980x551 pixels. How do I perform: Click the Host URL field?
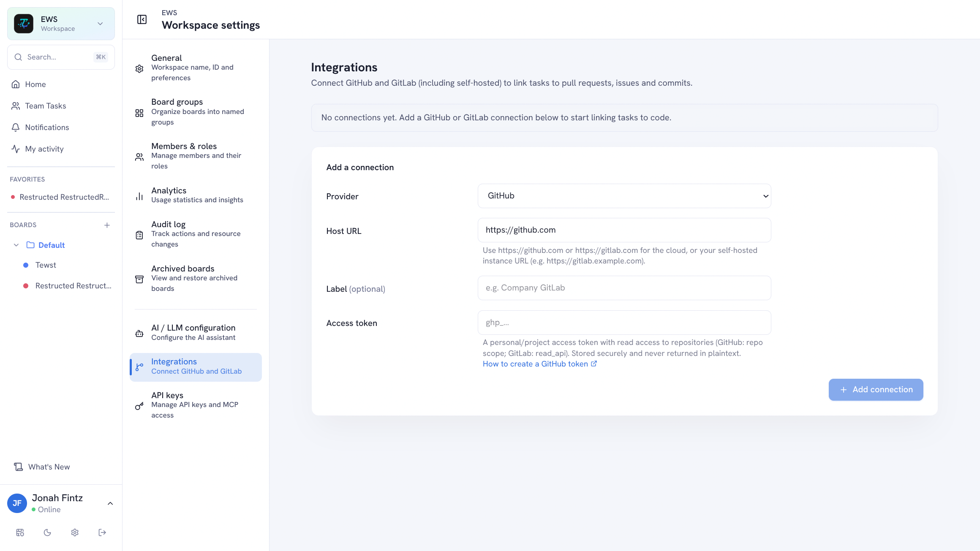(x=624, y=230)
